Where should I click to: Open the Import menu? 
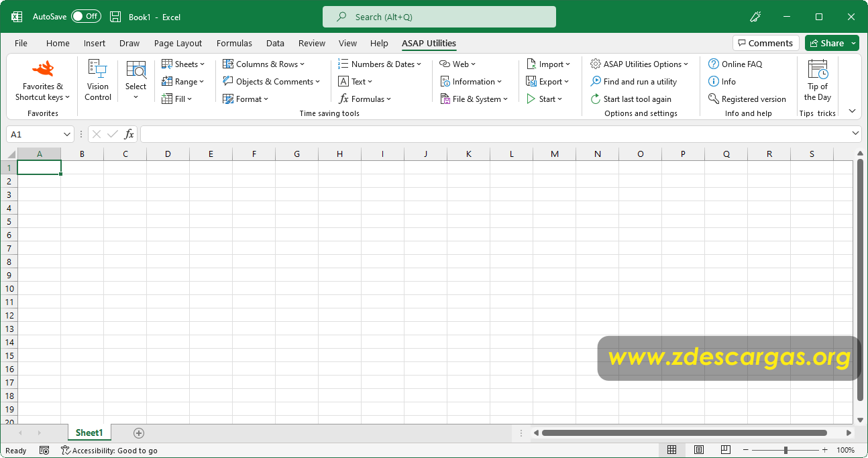(x=548, y=64)
